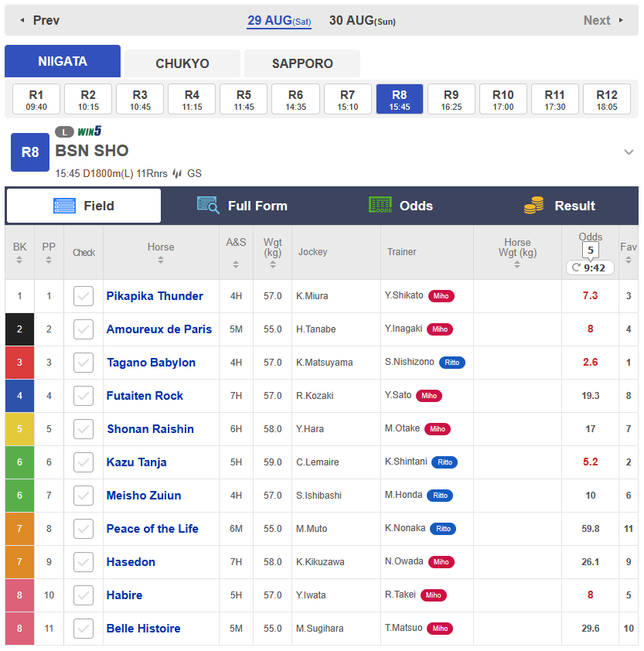This screenshot has height=651, width=644.
Task: Click Miho badge next to T.Matsuo
Action: 440,628
